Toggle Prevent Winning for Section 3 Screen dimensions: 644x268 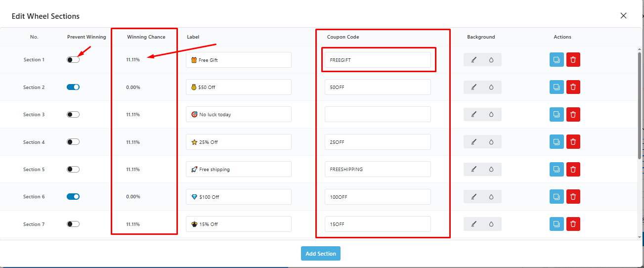(73, 114)
